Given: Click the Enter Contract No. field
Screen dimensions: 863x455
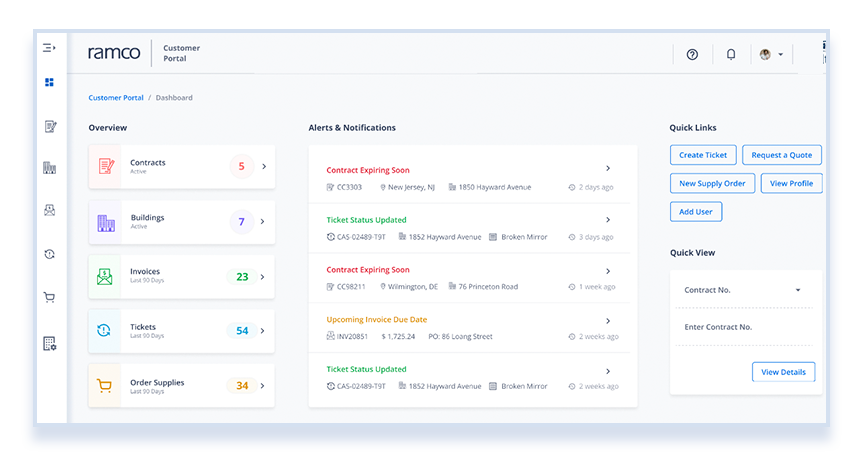Looking at the screenshot, I should pos(743,327).
